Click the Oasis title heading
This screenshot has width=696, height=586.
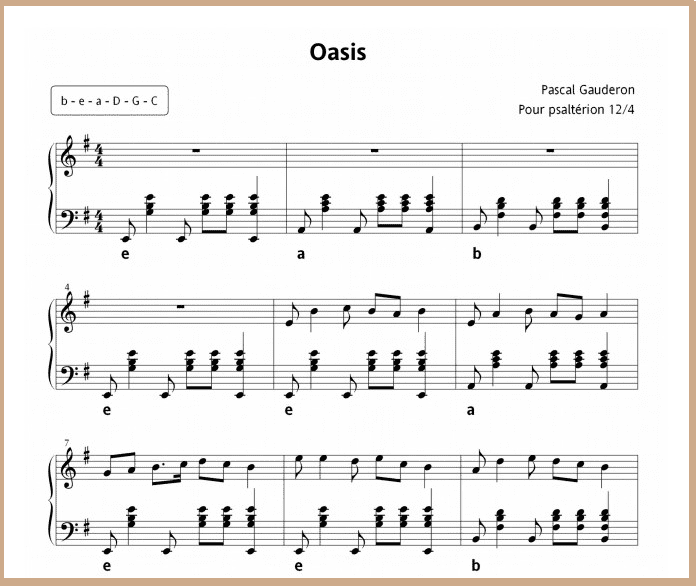pyautogui.click(x=337, y=52)
